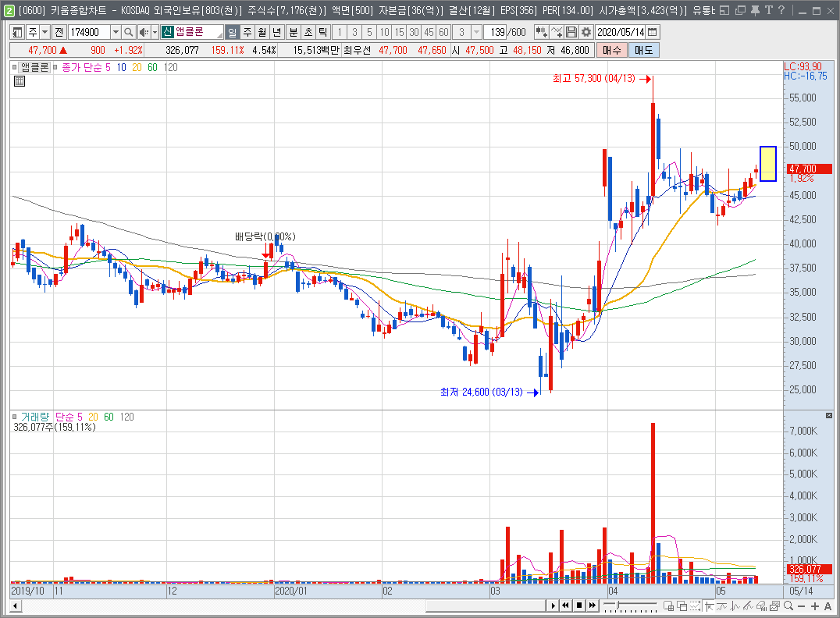Open the data table grid icon

(20, 81)
